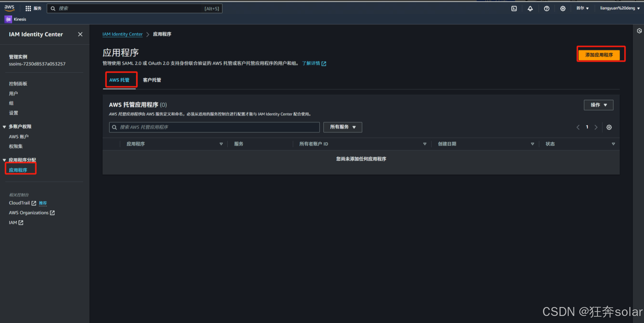This screenshot has width=644, height=323.
Task: Switch to the AWS 托管 tab
Action: click(x=119, y=80)
